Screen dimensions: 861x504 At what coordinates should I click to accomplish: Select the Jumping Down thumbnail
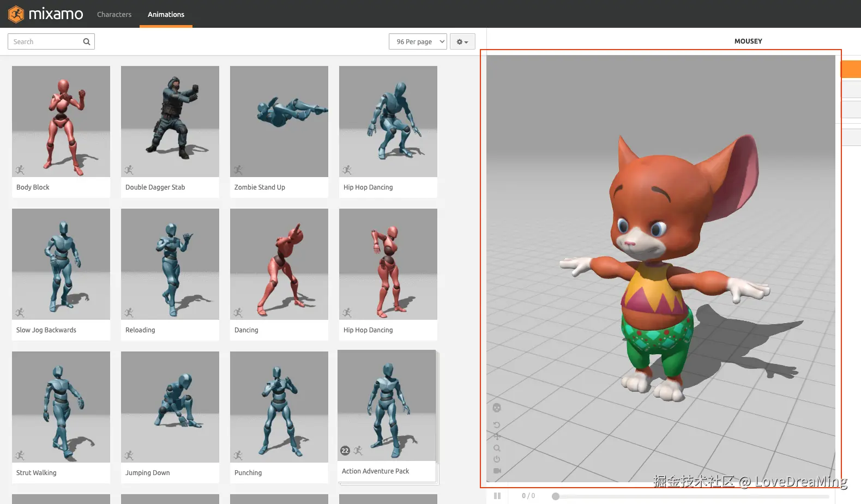pyautogui.click(x=170, y=407)
